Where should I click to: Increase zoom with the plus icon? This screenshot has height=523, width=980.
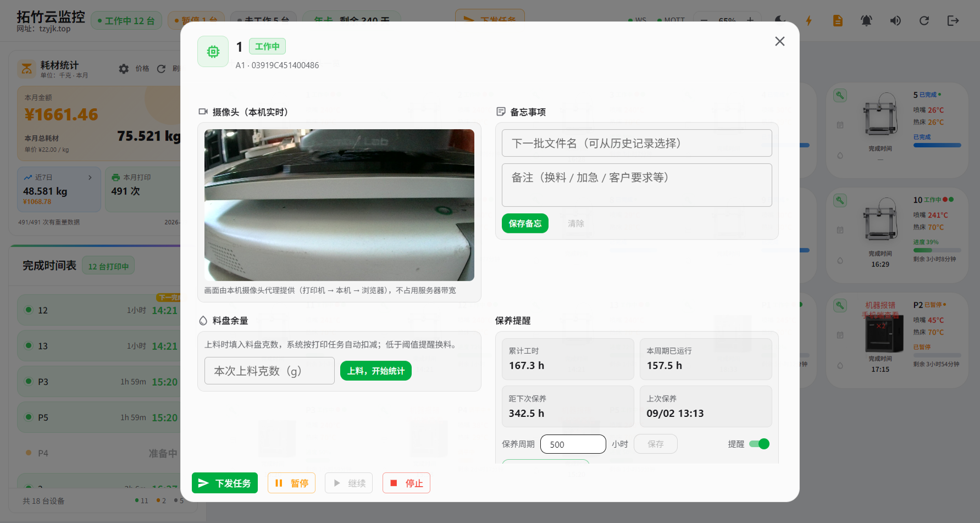pyautogui.click(x=750, y=20)
